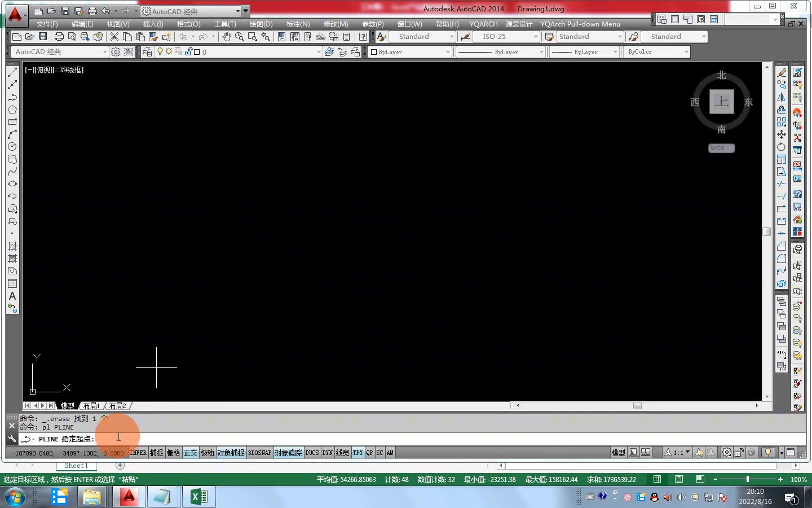Screen dimensions: 812x508
Task: Click the WCS button under the ViewCube
Action: pos(721,148)
